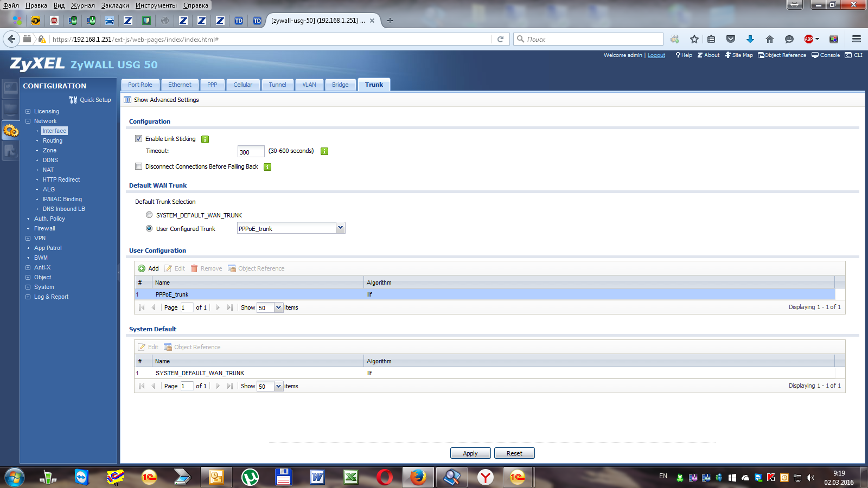Open the Console icon in header

(x=815, y=55)
